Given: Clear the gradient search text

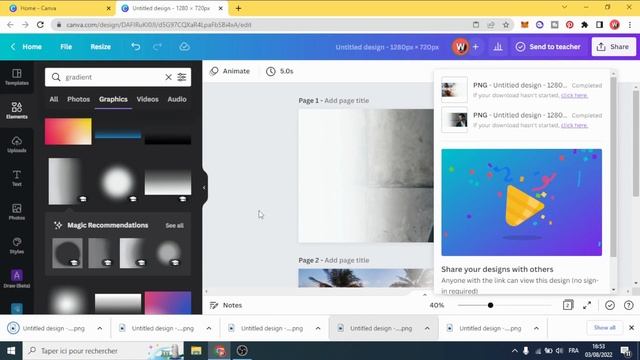Looking at the screenshot, I should tap(168, 77).
